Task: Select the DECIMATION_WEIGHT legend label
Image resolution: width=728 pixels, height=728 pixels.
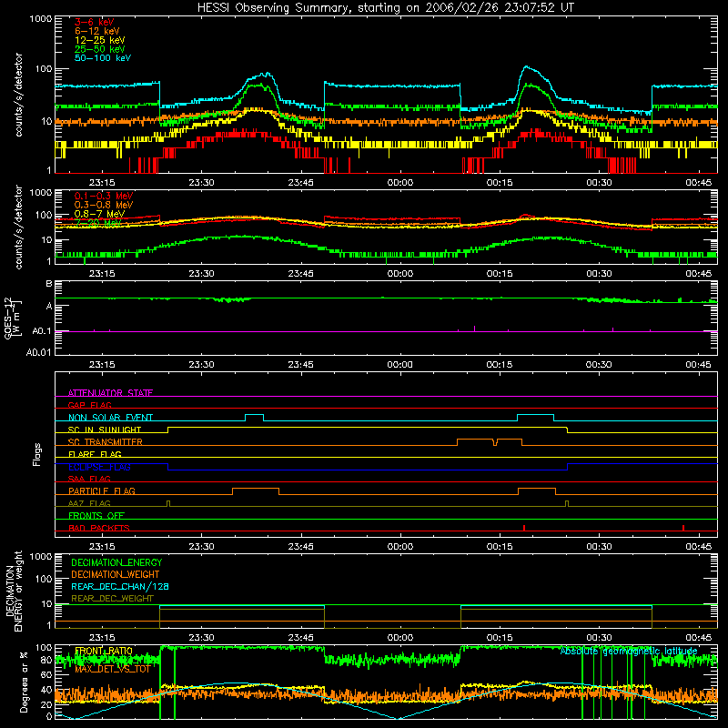Action: (x=116, y=574)
